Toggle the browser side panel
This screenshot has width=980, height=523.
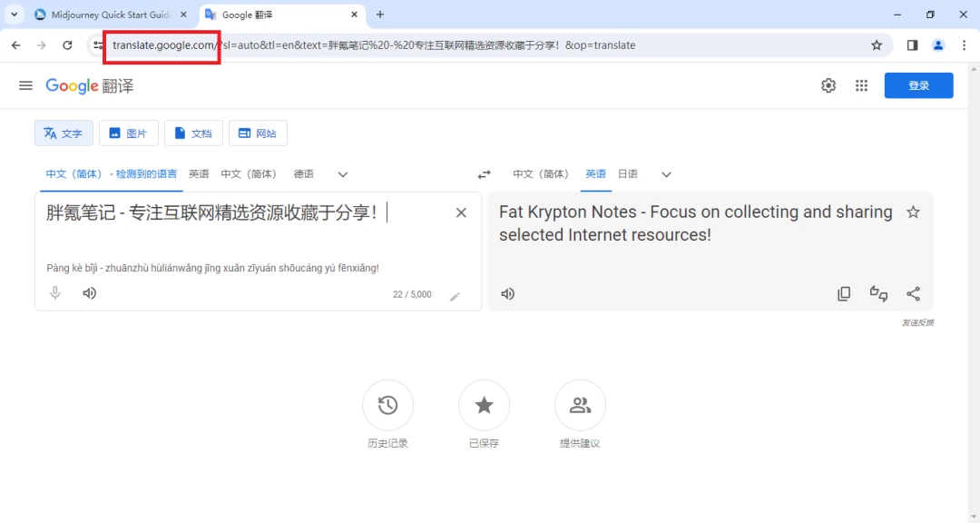tap(912, 45)
